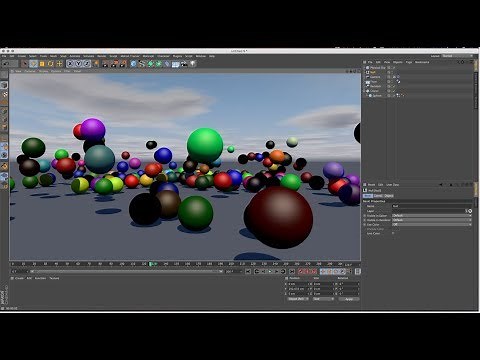Select the yellow Scale tool
This screenshot has width=480, height=360.
pyautogui.click(x=42, y=64)
